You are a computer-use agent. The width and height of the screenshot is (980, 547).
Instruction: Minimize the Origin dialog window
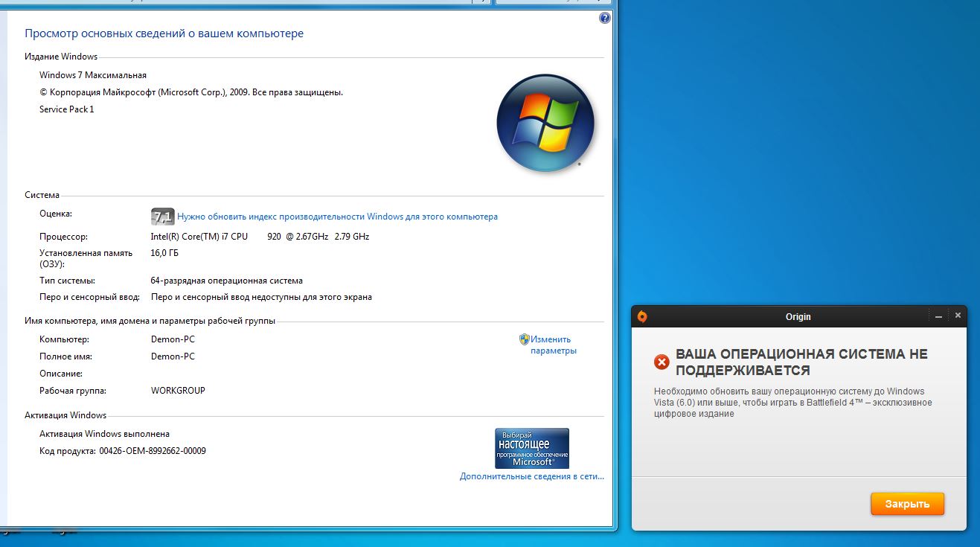[x=939, y=316]
